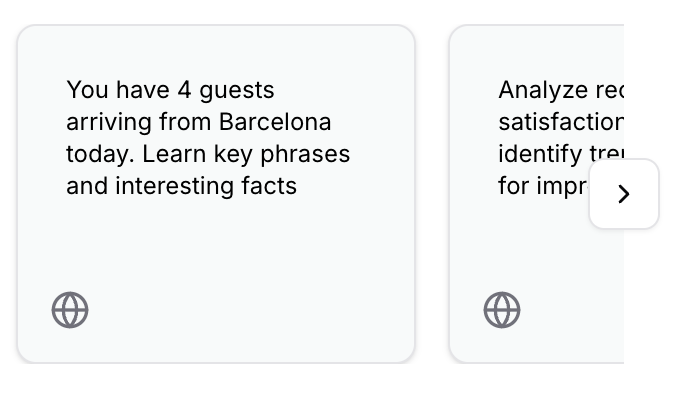Click the globe icon on Barcelona guests card
Viewport: 688px width, 396px height.
pyautogui.click(x=70, y=310)
